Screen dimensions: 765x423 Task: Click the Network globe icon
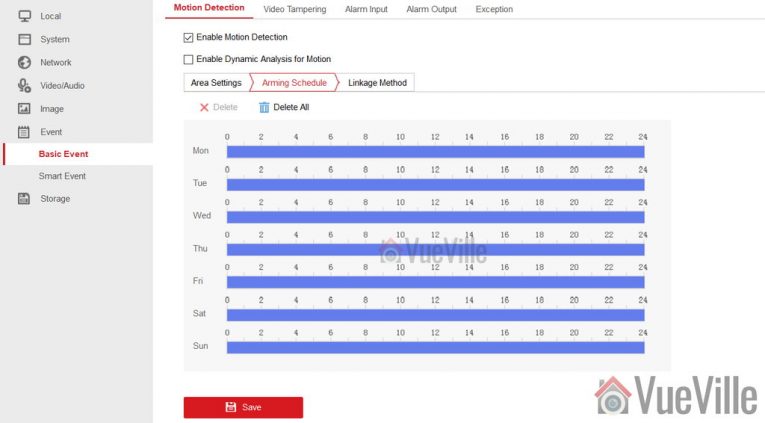click(24, 62)
